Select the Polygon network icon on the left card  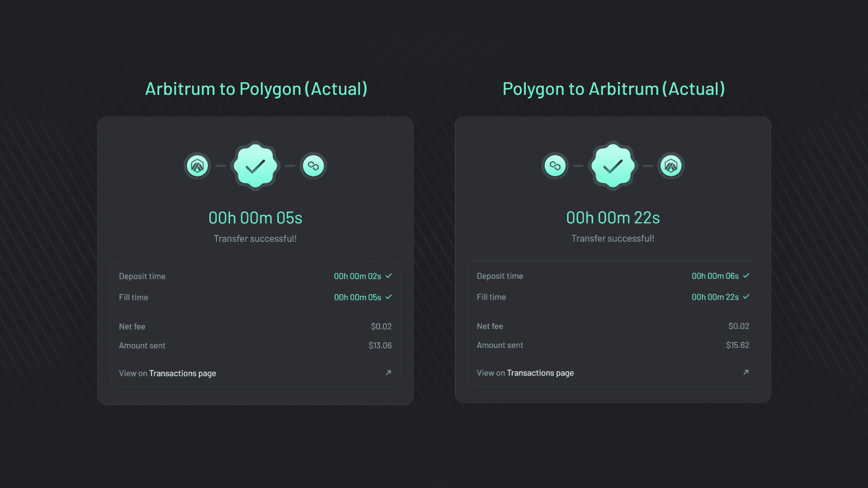point(313,166)
